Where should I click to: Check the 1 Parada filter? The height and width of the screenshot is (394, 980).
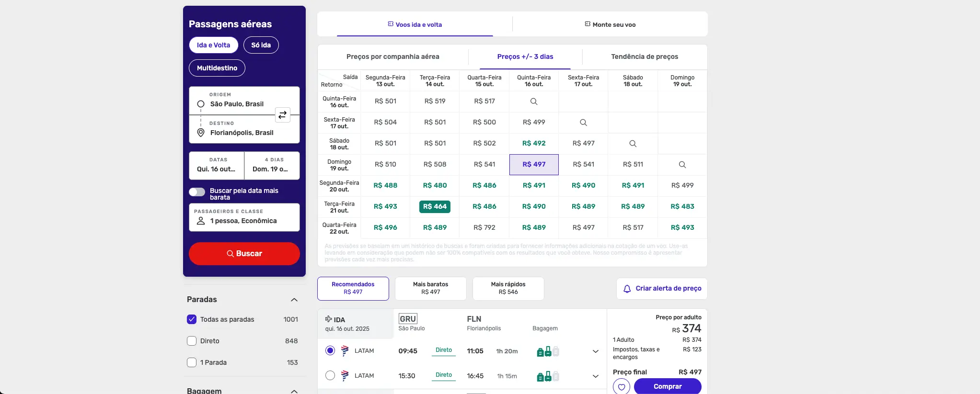(192, 362)
